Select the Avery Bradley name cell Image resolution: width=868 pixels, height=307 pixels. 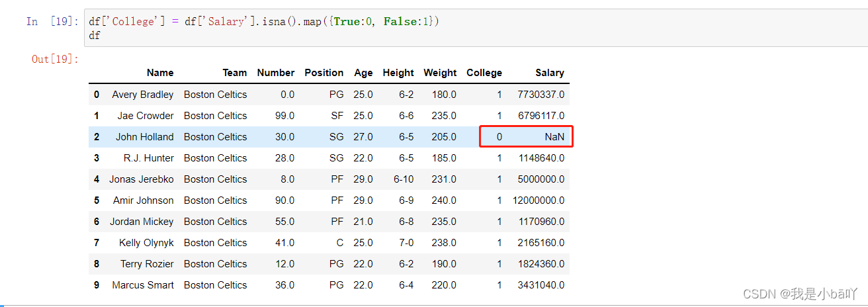(x=142, y=95)
